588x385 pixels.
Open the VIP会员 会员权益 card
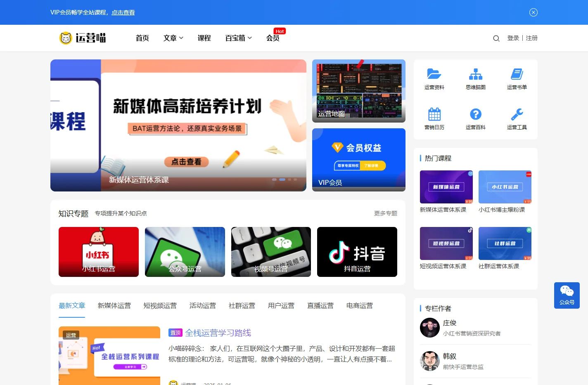(359, 160)
